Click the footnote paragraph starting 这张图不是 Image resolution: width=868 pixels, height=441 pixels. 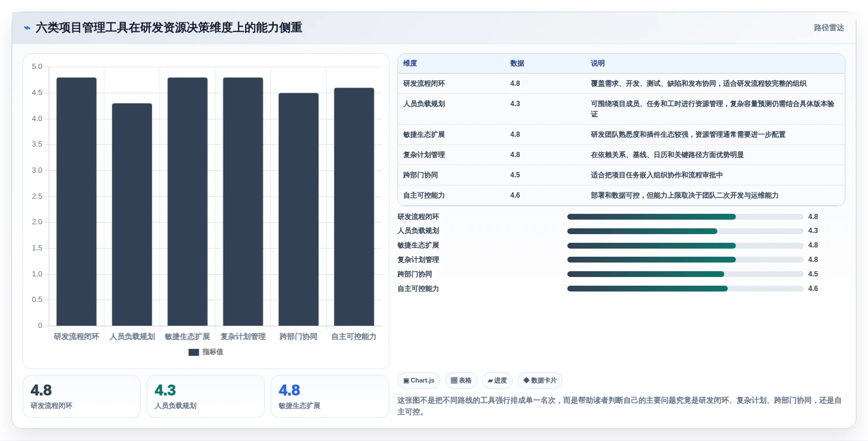(619, 406)
